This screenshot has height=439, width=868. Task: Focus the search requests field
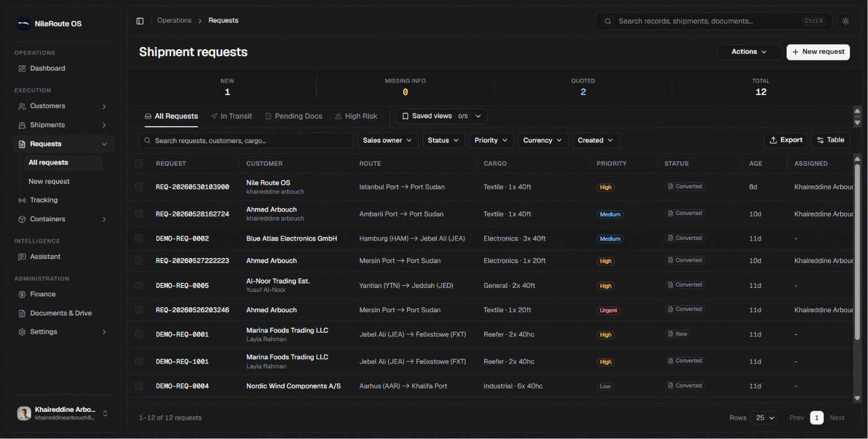click(246, 140)
